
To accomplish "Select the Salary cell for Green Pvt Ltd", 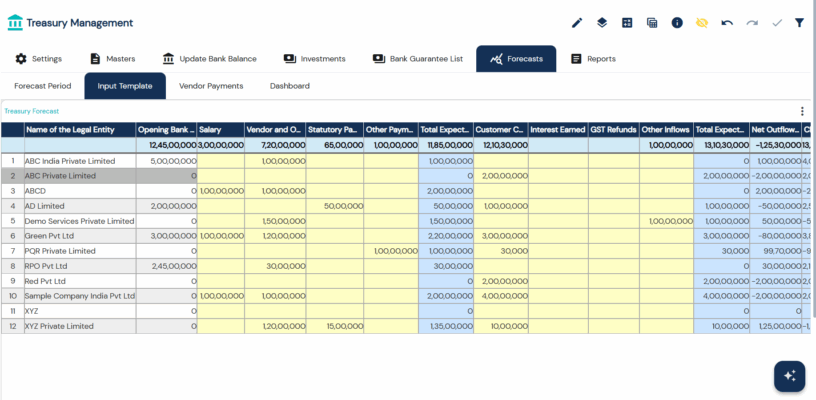I will (x=221, y=236).
